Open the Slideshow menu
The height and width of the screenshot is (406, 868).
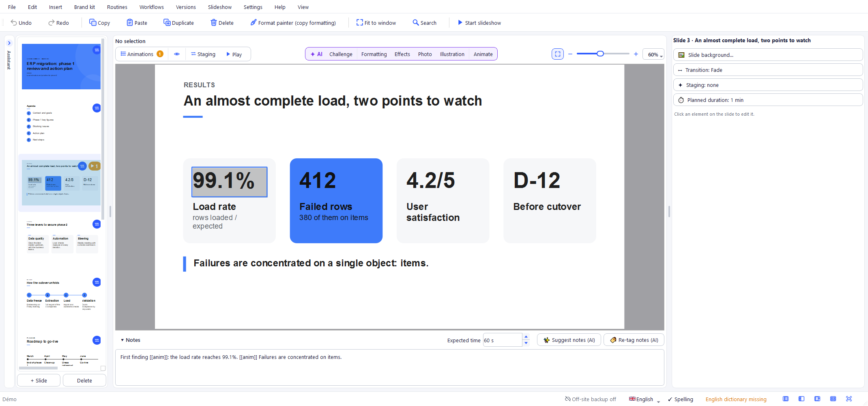220,7
